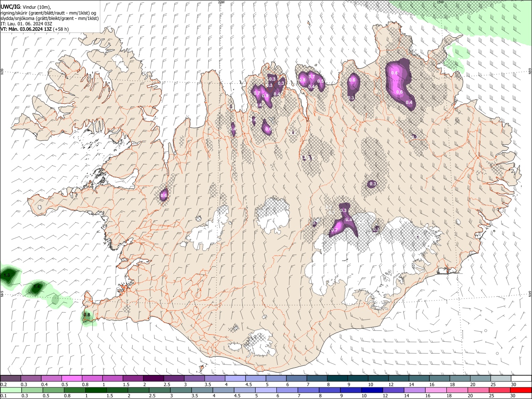Click lower legend swatch between 16 and 18
Image resolution: width=532 pixels, height=399 pixels.
(436, 390)
